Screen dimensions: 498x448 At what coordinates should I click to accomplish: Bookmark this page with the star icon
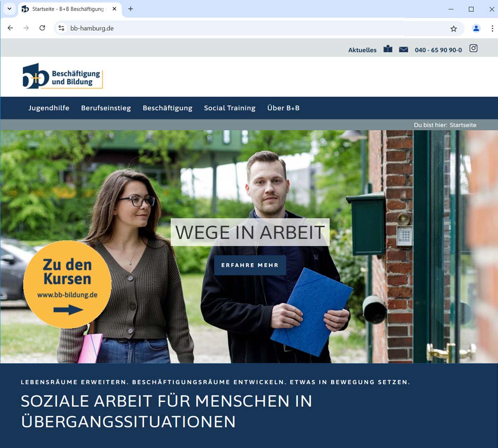(453, 29)
